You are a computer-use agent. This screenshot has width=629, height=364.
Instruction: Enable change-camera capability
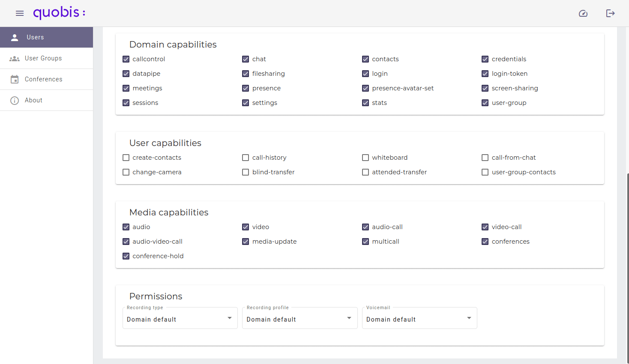tap(126, 172)
